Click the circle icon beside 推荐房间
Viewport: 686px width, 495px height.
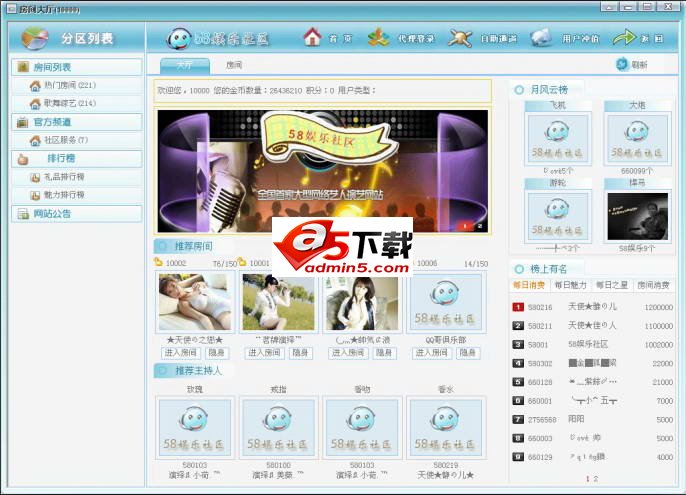pos(163,246)
